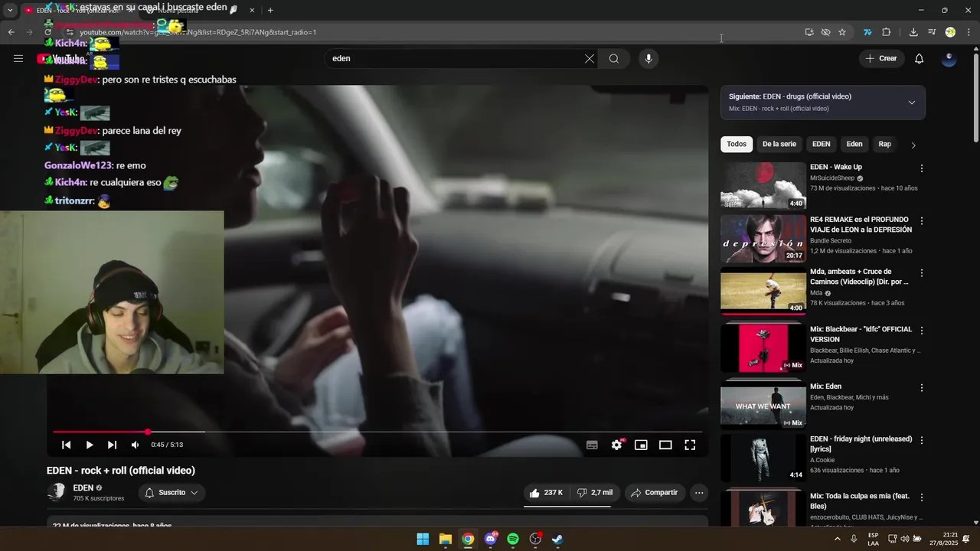Go to previous video in player
This screenshot has width=980, height=551.
click(67, 445)
